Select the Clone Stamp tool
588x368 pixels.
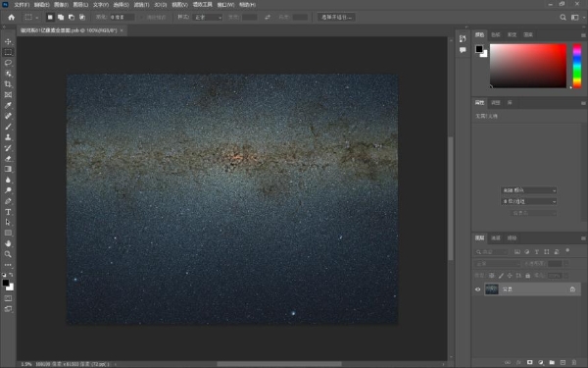coord(8,137)
